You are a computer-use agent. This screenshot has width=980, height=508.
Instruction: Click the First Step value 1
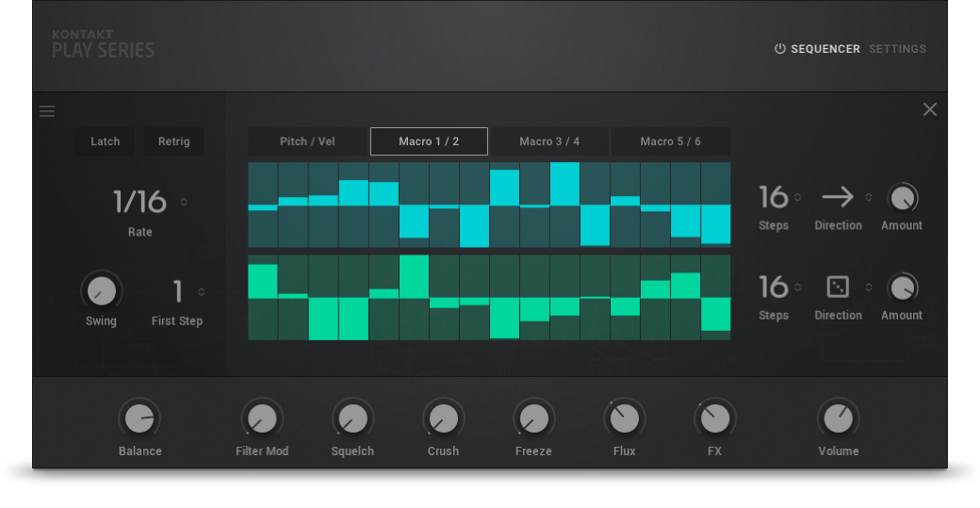click(x=177, y=291)
